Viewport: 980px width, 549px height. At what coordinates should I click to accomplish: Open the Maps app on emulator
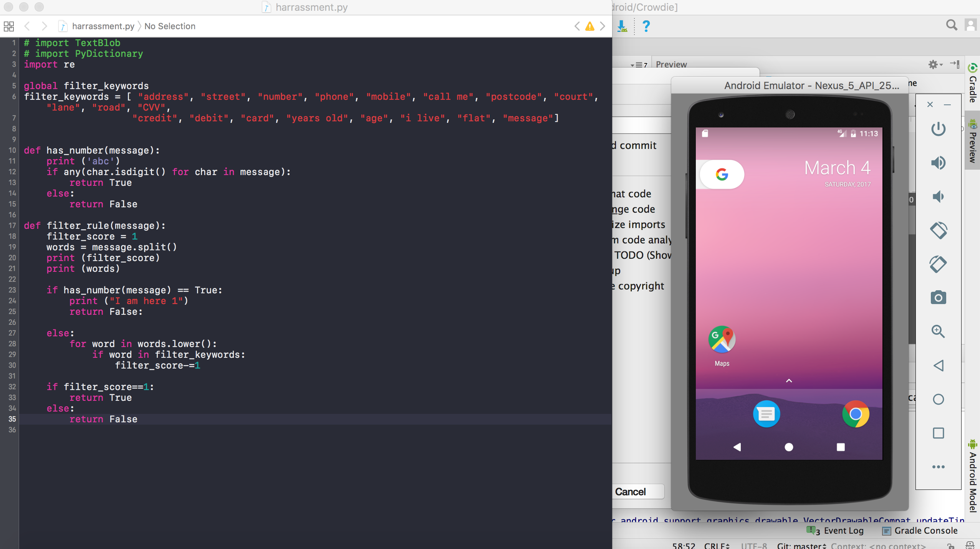(722, 340)
